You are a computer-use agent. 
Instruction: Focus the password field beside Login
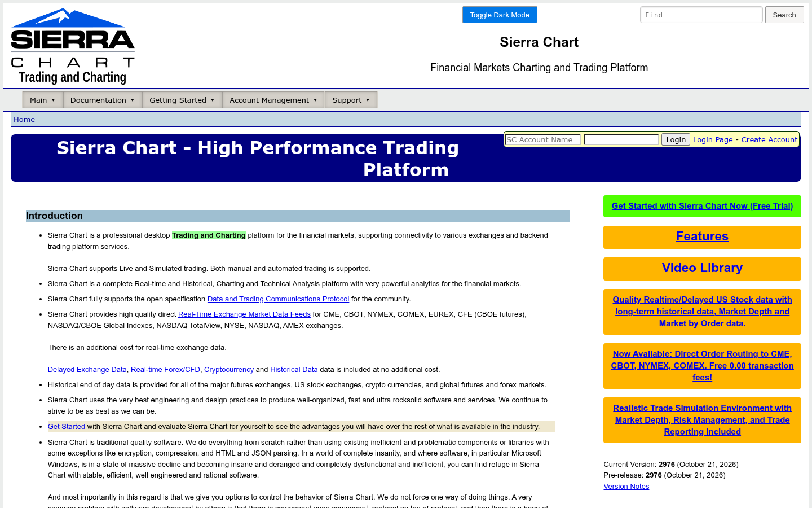[621, 139]
